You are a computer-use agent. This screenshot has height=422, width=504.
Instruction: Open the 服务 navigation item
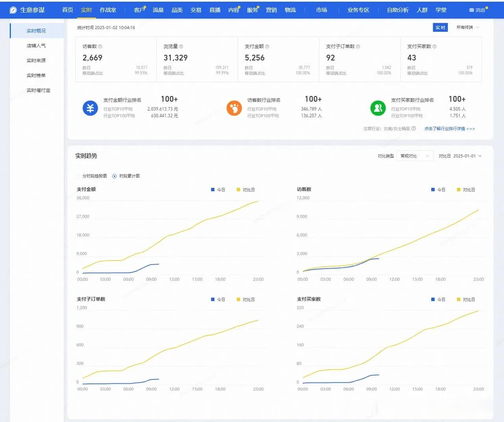tap(253, 10)
